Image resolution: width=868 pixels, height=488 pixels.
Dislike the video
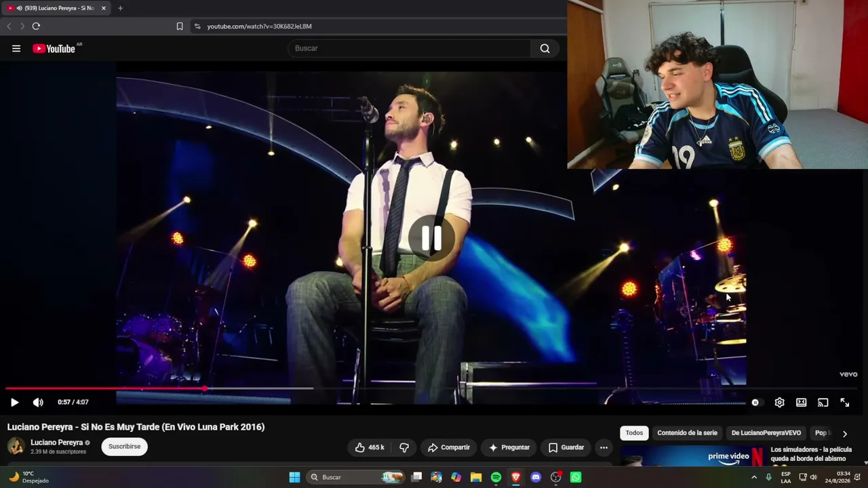(x=404, y=447)
